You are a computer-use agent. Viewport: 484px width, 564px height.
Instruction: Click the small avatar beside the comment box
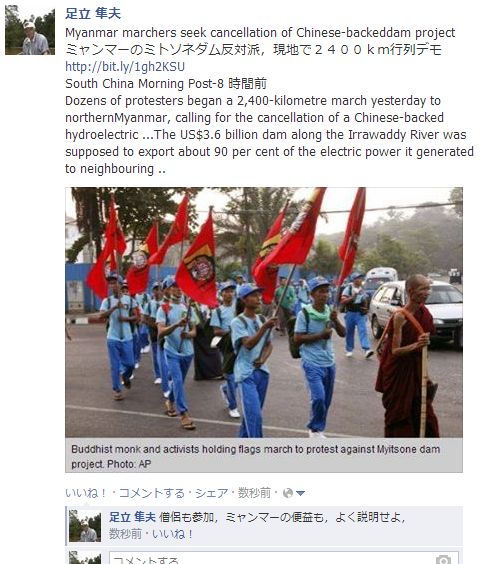85,558
